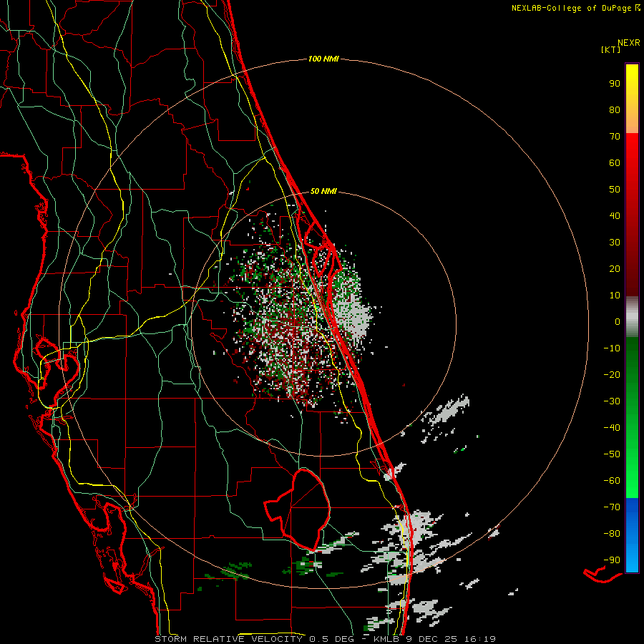Click the -50 scale value
644x644 pixels.
pyautogui.click(x=612, y=454)
